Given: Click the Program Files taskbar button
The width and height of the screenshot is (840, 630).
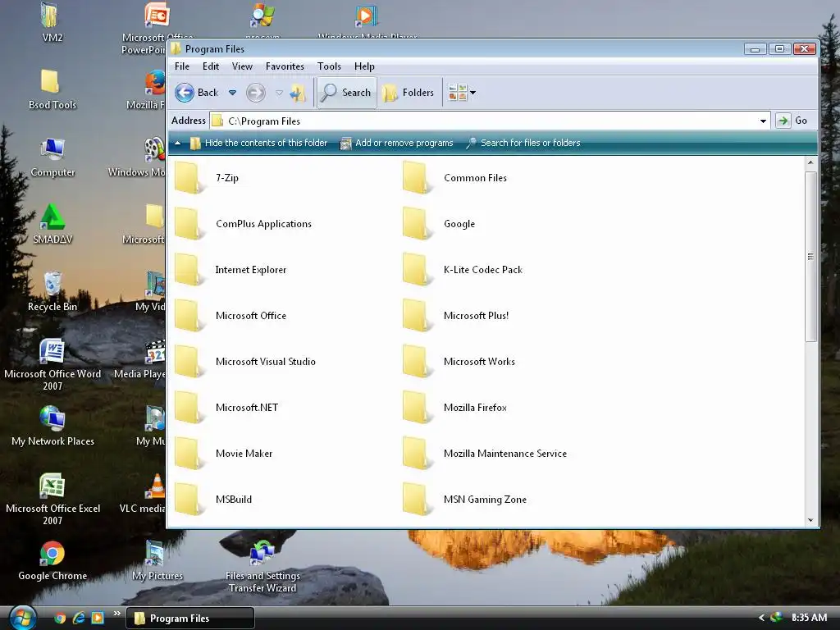Looking at the screenshot, I should pos(190,619).
